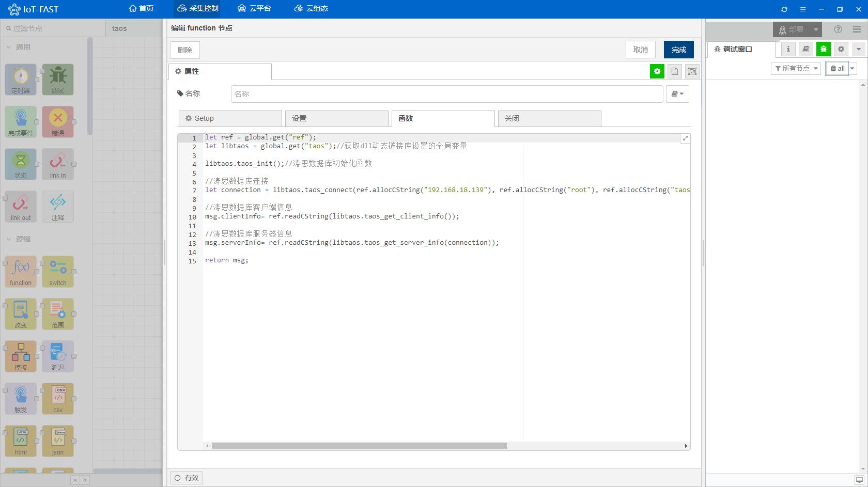Choose the 延迟 (delay) node

[x=58, y=356]
